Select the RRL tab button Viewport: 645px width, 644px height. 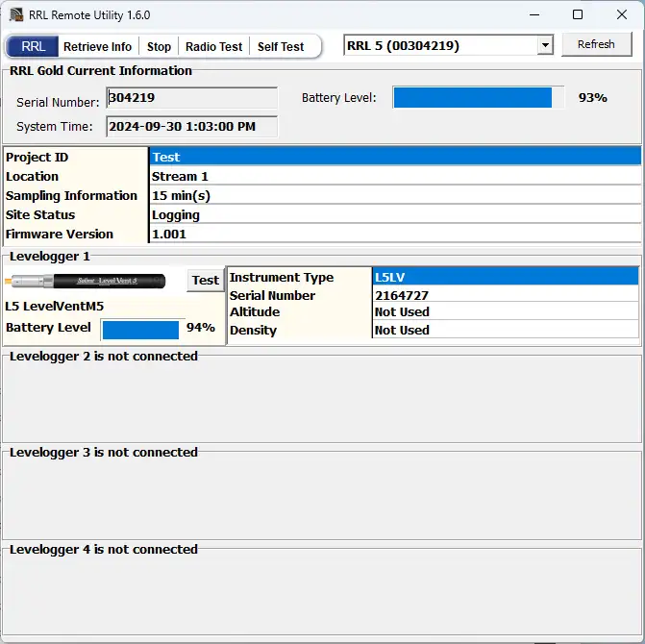click(x=33, y=46)
